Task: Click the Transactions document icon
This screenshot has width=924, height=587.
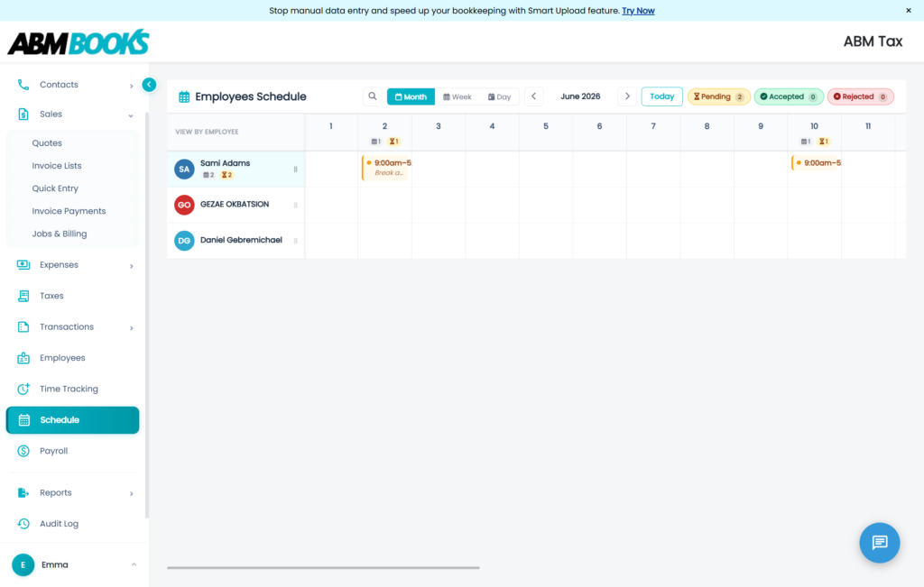Action: pos(23,326)
